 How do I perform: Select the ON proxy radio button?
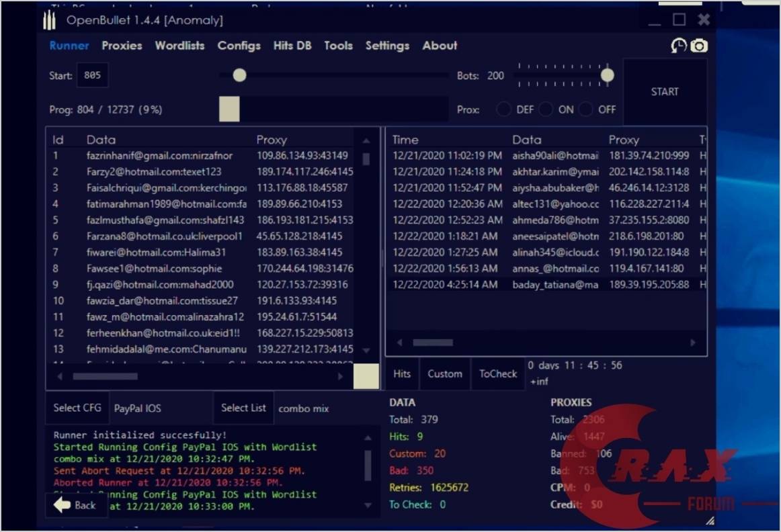click(545, 109)
